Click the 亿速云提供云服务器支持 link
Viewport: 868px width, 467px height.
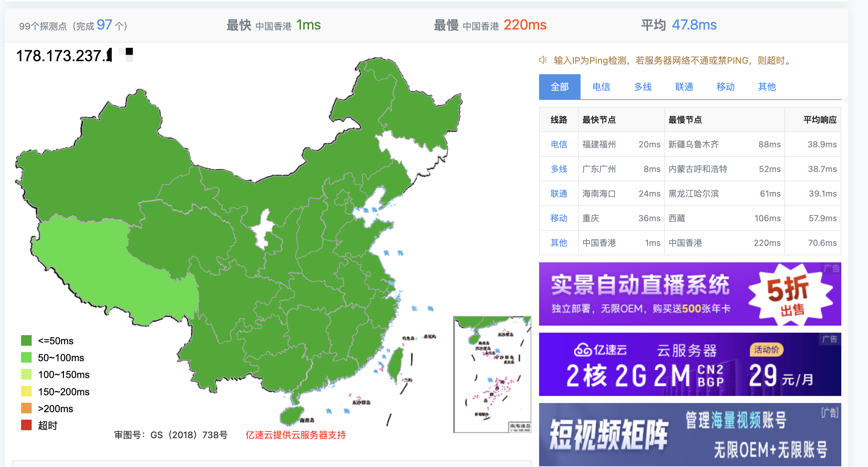296,435
